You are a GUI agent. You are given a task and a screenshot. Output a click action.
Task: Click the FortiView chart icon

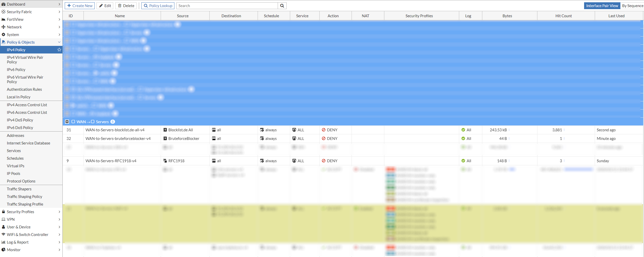point(4,20)
